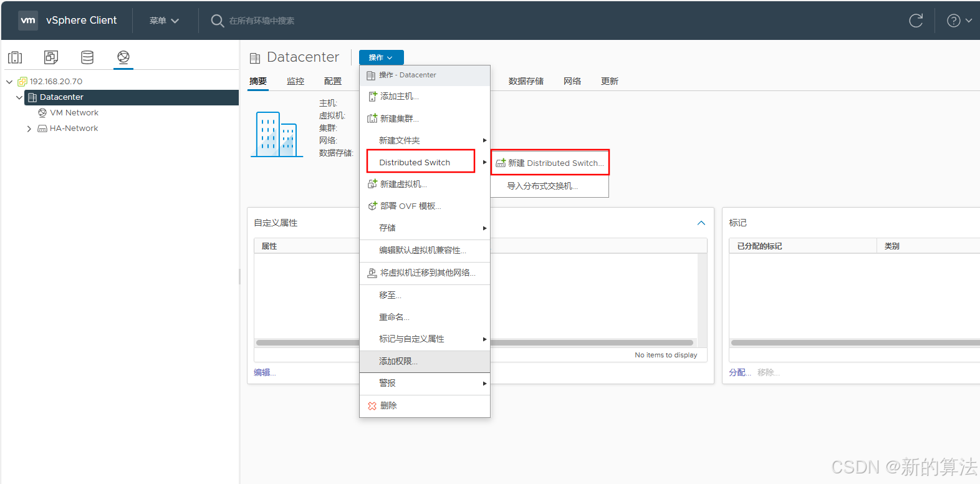
Task: Expand the 警报 submenu arrow
Action: coord(484,384)
